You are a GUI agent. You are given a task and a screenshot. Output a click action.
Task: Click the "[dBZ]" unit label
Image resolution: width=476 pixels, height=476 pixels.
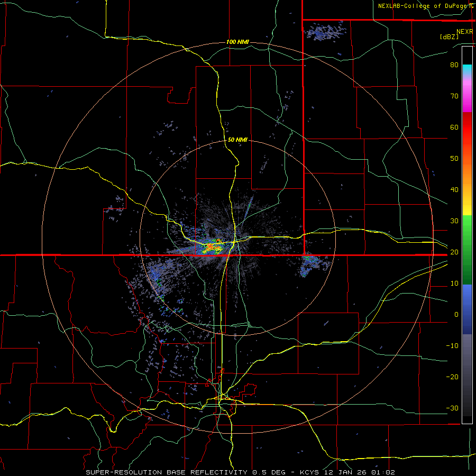pos(449,36)
